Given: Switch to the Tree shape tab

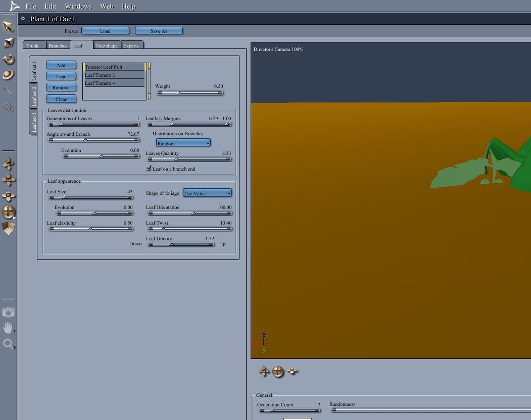Looking at the screenshot, I should coord(106,45).
